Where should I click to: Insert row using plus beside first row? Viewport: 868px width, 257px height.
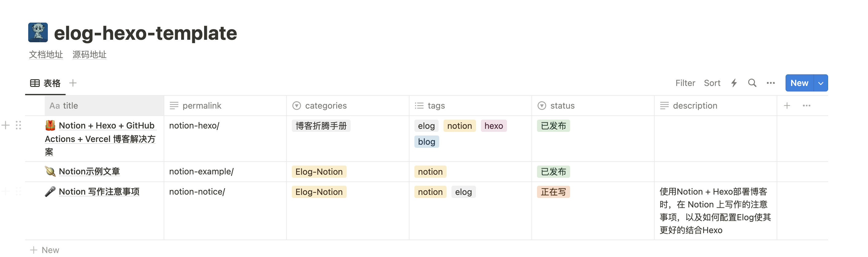pos(6,125)
